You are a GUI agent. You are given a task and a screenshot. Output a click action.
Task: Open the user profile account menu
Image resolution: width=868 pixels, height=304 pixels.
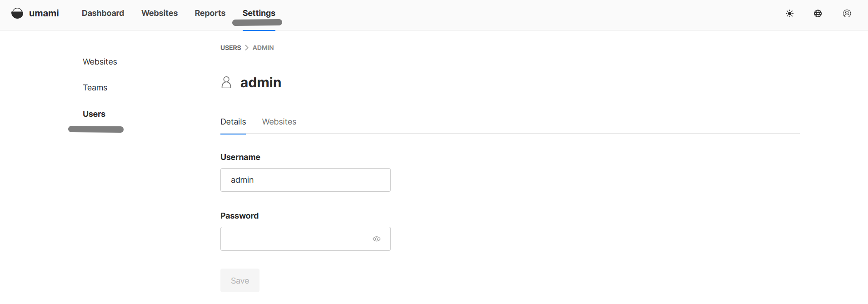[847, 14]
